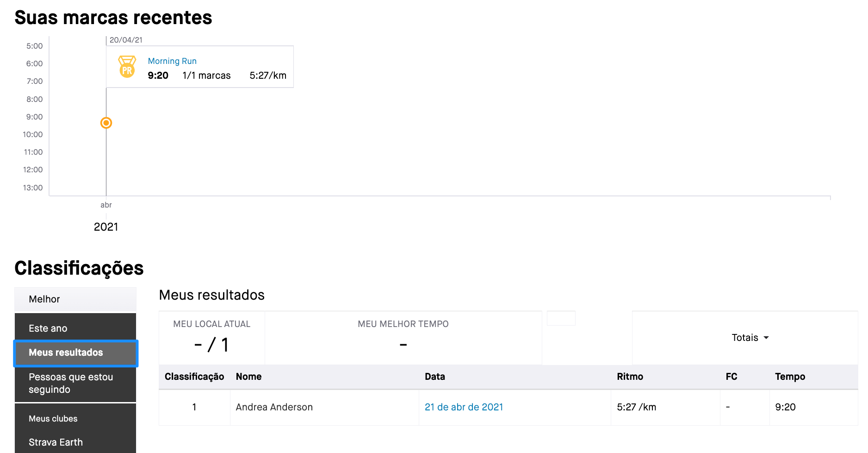
Task: Open the Totais dropdown
Action: point(750,338)
